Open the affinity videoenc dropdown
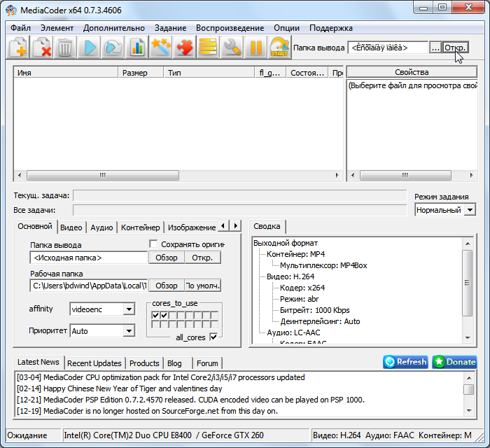 129,309
